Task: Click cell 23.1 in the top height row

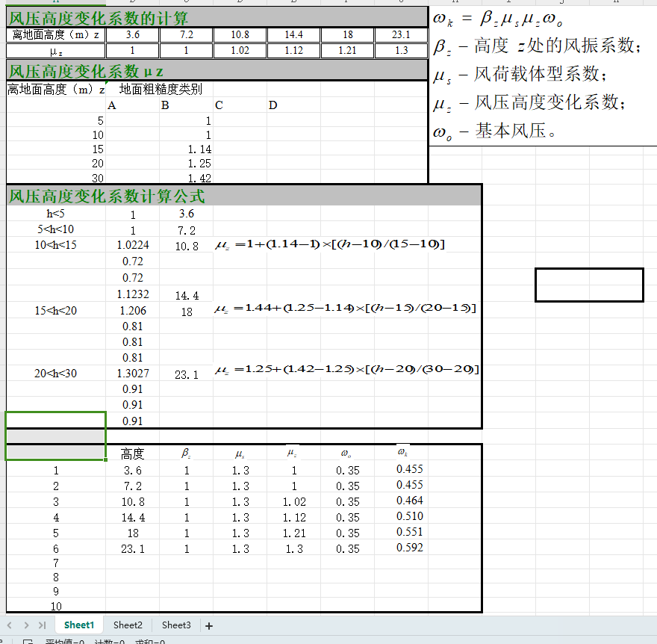Action: 401,35
